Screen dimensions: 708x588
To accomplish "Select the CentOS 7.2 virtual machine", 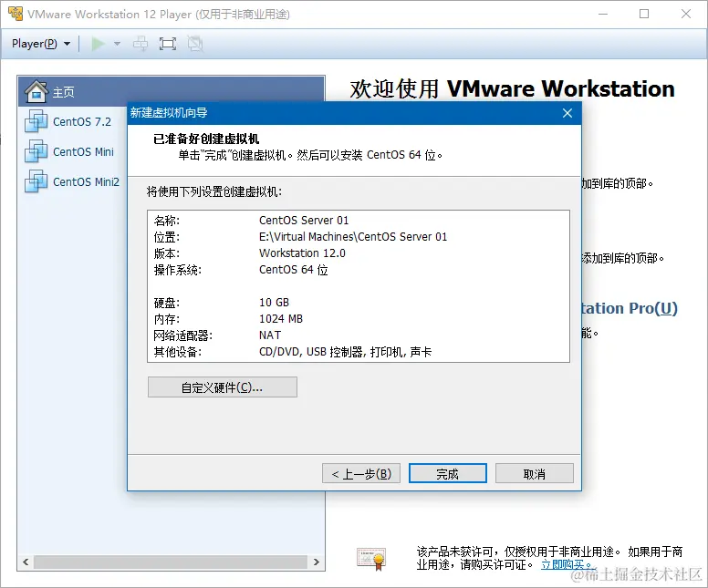I will (82, 122).
